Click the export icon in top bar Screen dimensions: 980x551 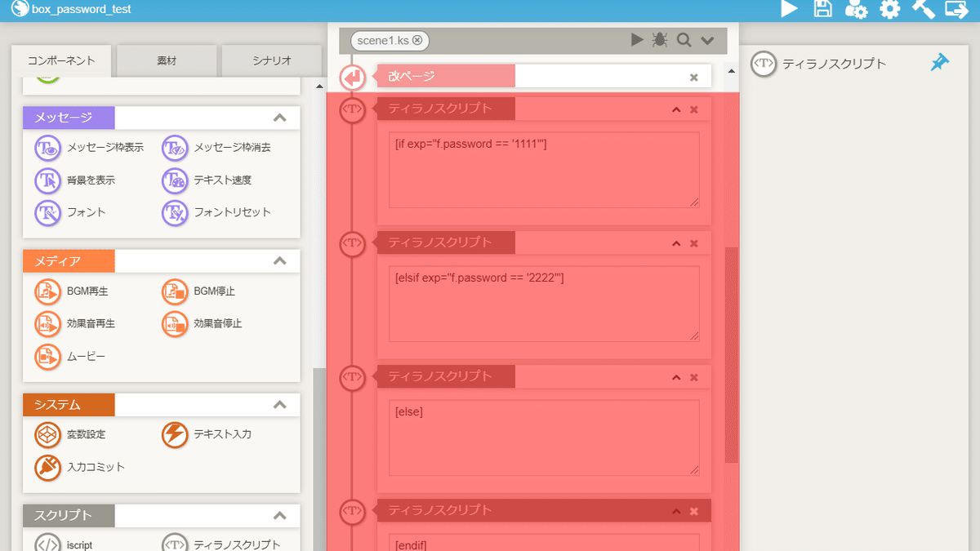pyautogui.click(x=956, y=9)
